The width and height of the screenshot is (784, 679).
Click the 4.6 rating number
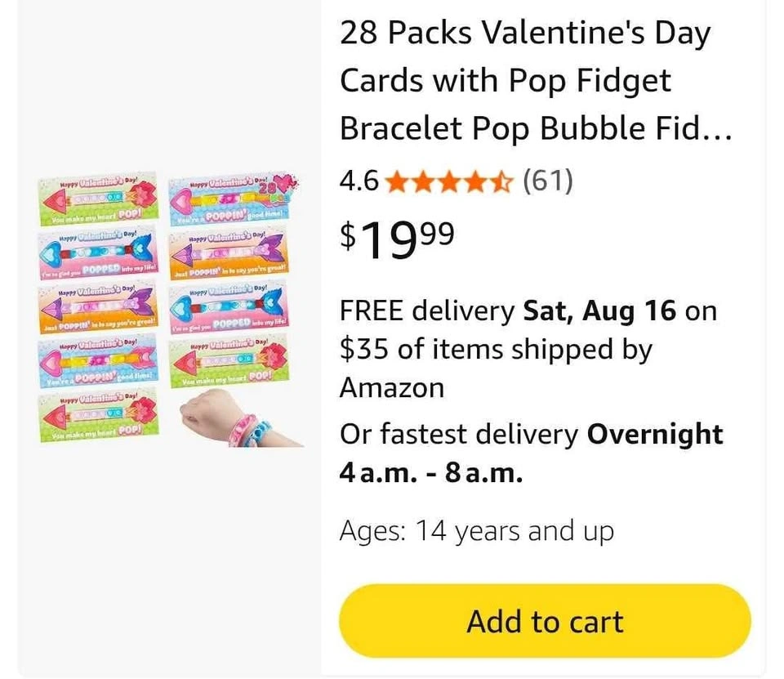[x=359, y=181]
